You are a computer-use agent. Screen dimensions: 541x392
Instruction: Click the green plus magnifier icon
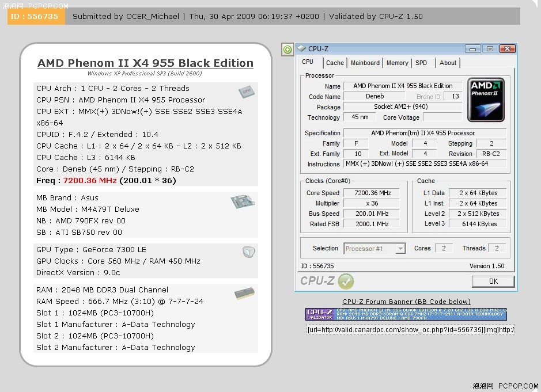(x=287, y=50)
